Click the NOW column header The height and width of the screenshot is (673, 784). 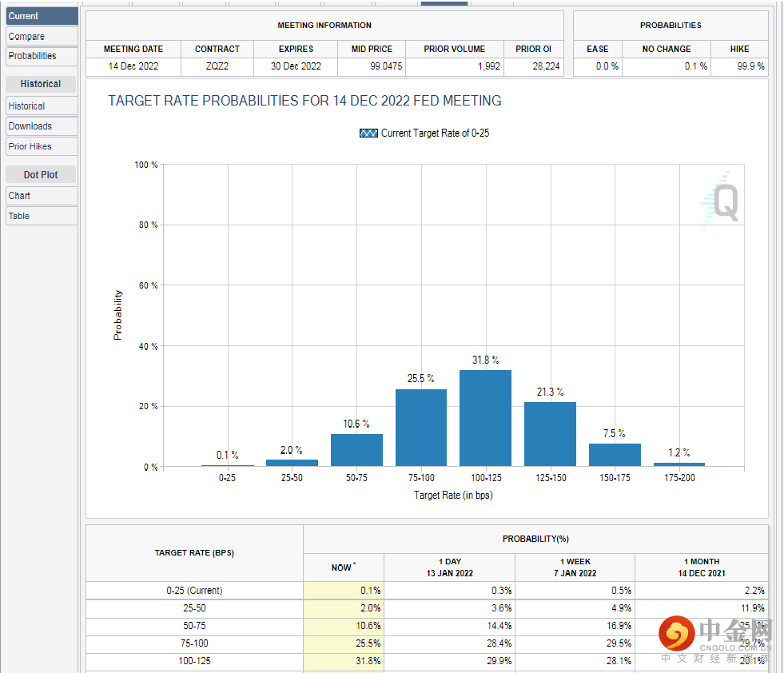(x=344, y=567)
